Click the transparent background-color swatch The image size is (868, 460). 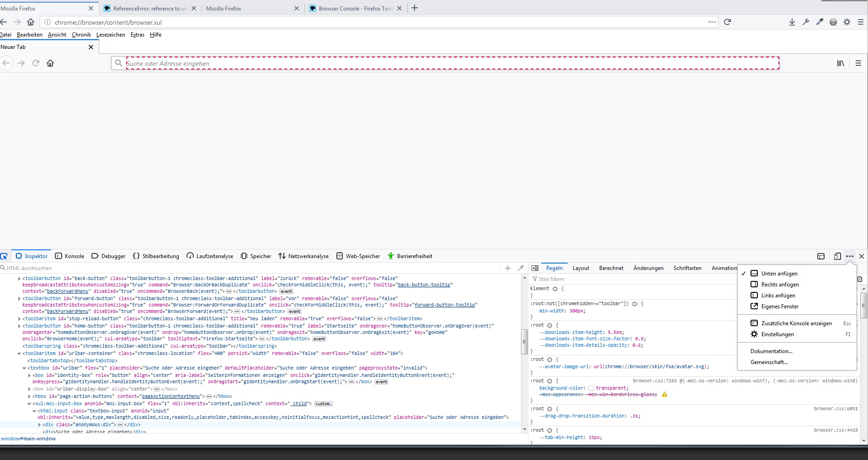591,388
